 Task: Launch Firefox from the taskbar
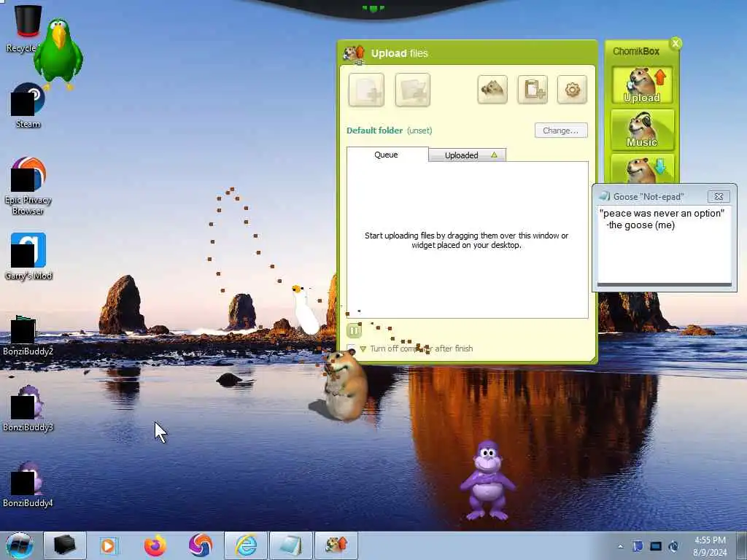coord(155,545)
